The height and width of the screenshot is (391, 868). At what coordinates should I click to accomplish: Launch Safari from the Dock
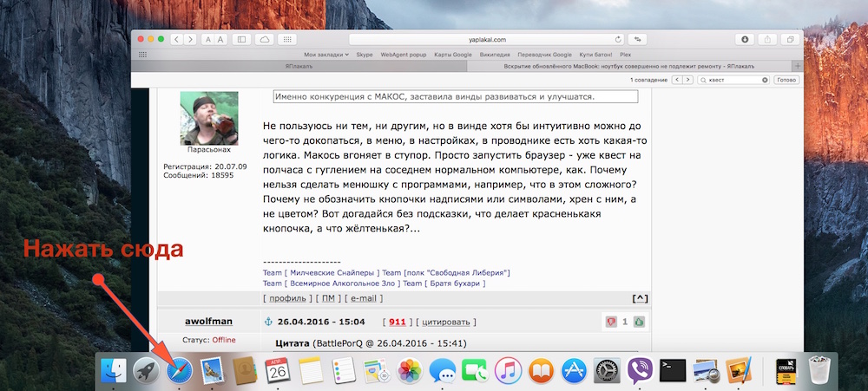(x=180, y=370)
